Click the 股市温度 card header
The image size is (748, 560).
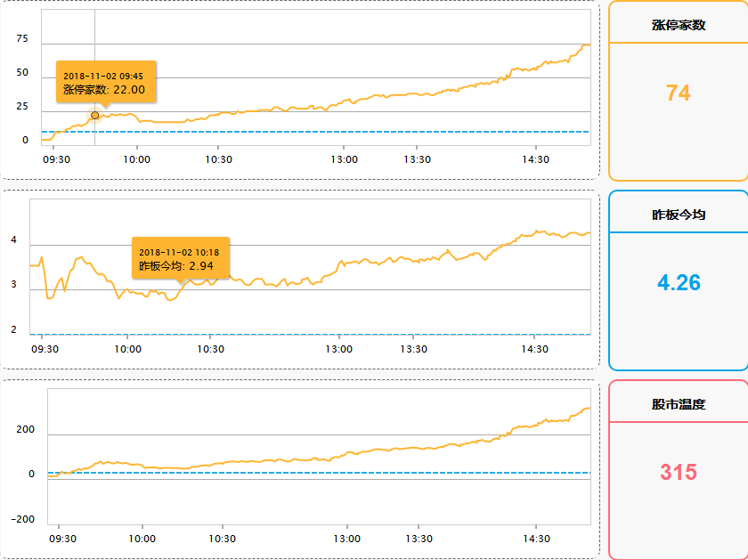679,404
